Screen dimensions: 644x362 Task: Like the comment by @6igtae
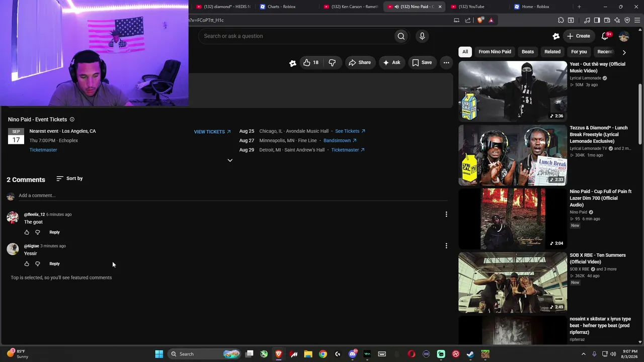[x=27, y=264]
